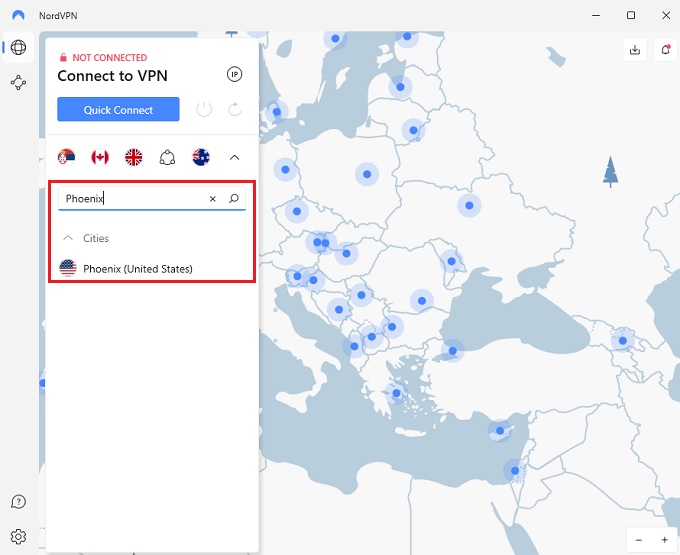Open the download updates icon
Viewport: 680px width, 555px height.
click(635, 50)
